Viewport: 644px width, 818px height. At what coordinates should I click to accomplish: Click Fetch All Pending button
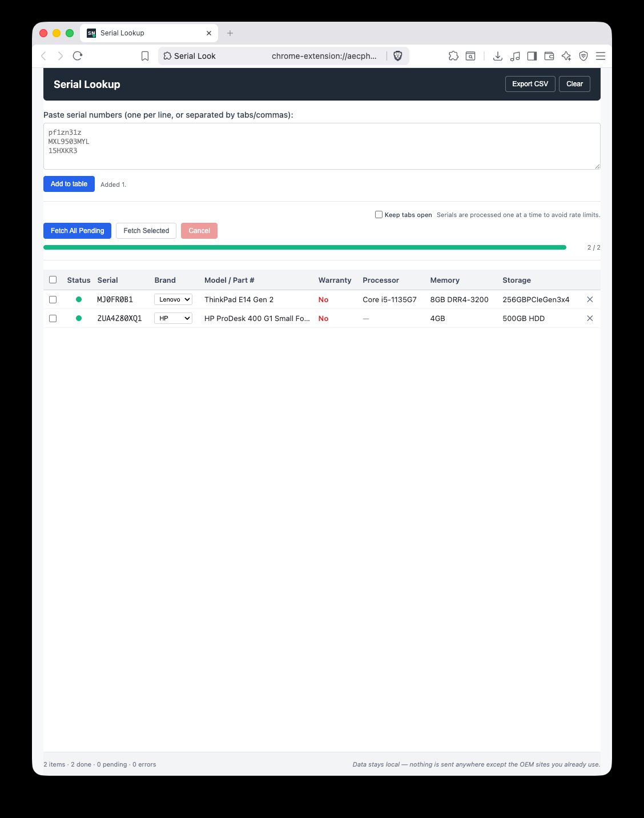77,231
